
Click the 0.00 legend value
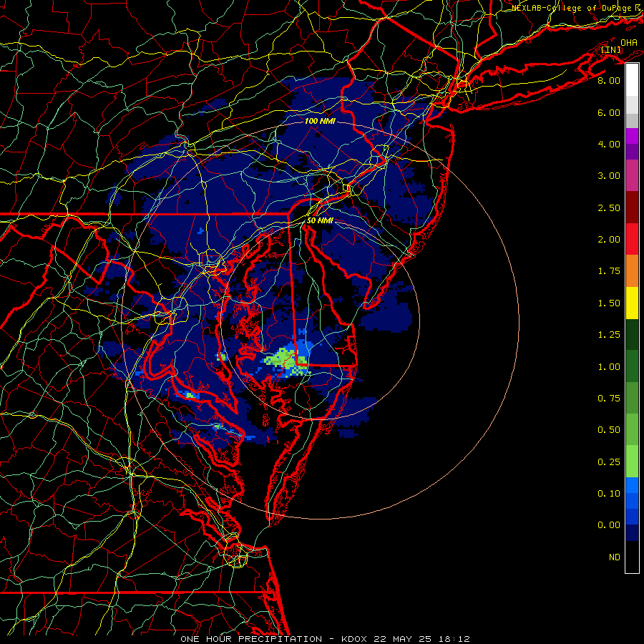point(609,525)
